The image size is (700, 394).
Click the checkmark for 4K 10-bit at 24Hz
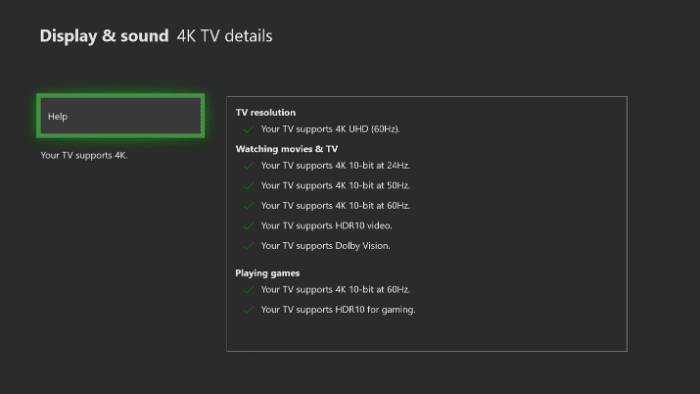coord(249,166)
